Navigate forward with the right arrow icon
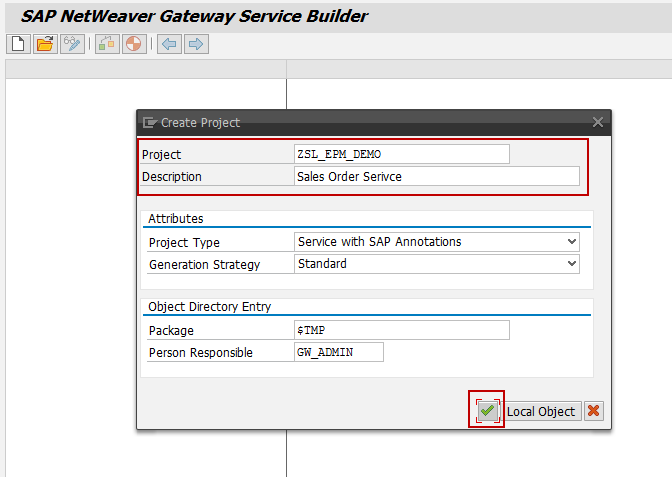The width and height of the screenshot is (672, 477). coord(195,44)
